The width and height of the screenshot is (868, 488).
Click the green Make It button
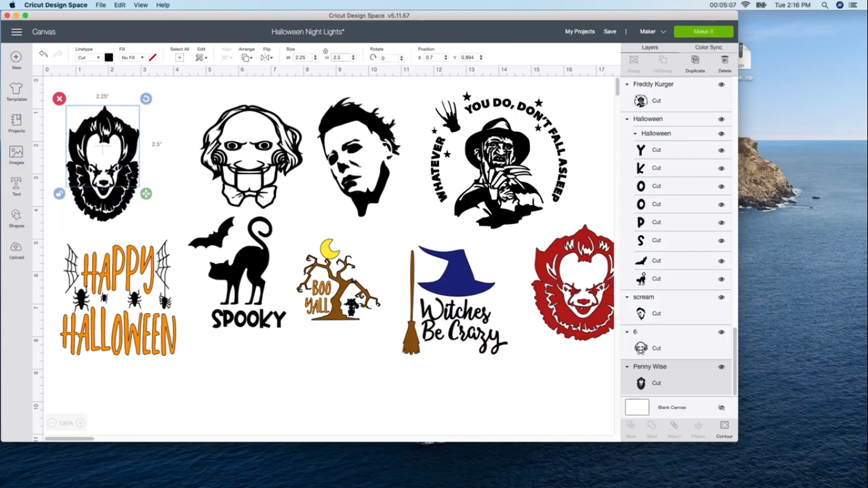pyautogui.click(x=703, y=31)
